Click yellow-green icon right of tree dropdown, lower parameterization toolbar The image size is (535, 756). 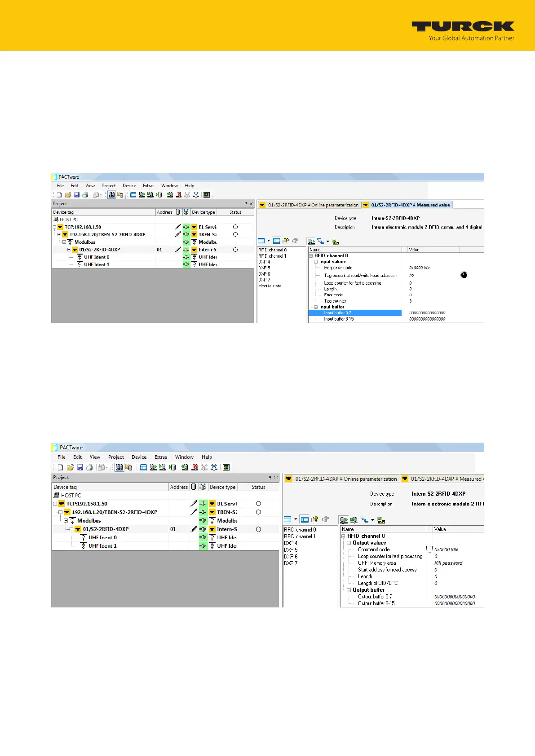(381, 520)
